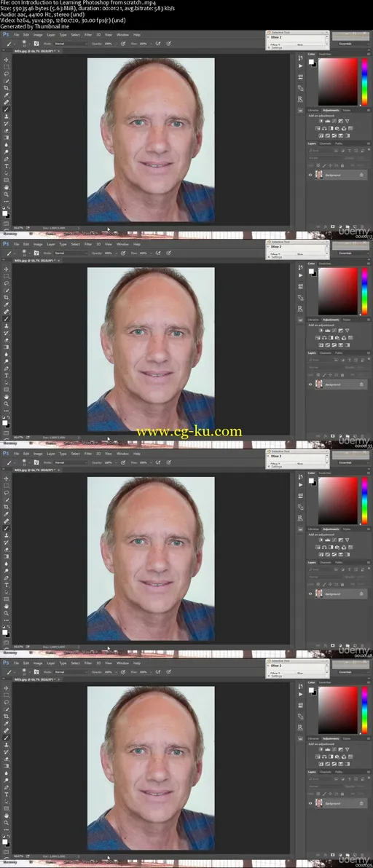Select the Background layer thumbnail in the fourth frame
Screen dimensions: 373x868
point(319,803)
